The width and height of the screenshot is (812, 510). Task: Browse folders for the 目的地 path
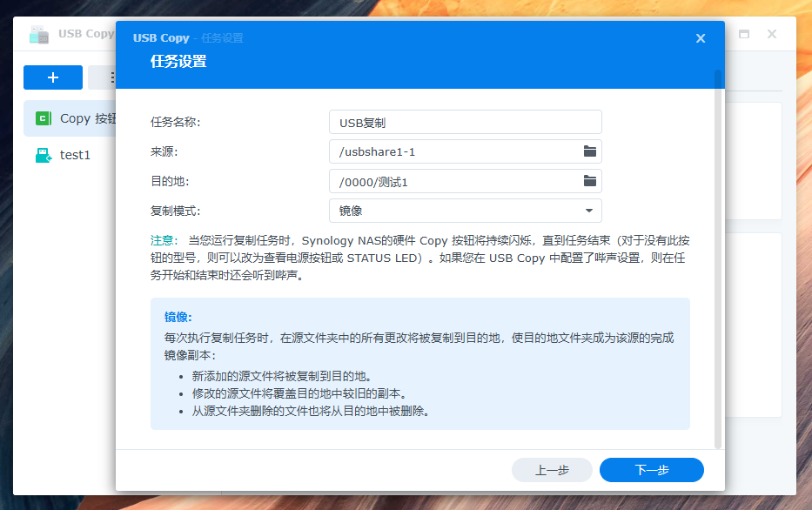click(590, 181)
